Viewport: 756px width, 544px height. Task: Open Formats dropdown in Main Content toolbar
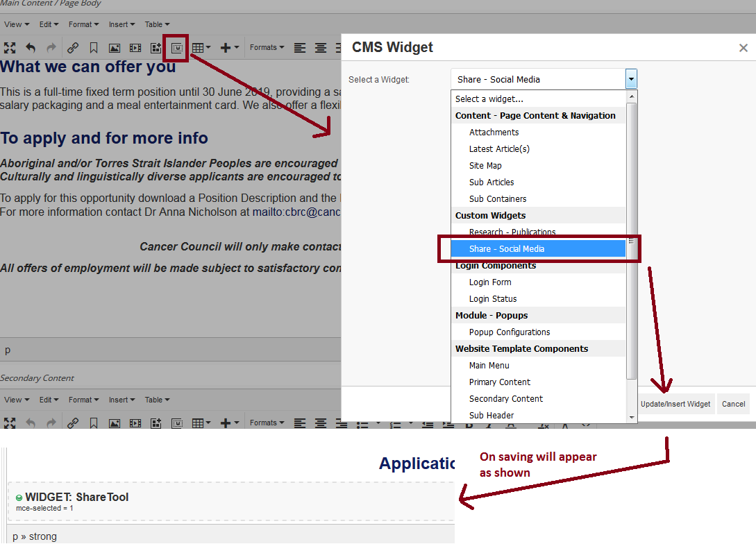coord(267,48)
